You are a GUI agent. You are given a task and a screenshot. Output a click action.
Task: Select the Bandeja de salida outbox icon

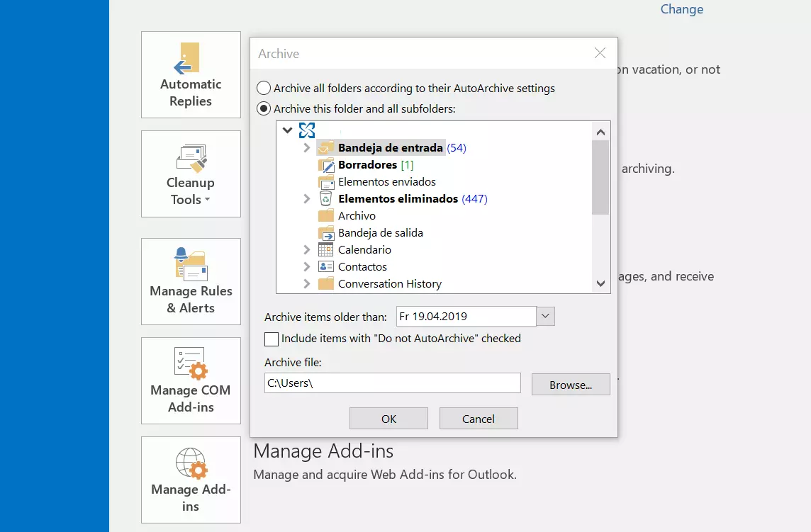[x=326, y=232]
